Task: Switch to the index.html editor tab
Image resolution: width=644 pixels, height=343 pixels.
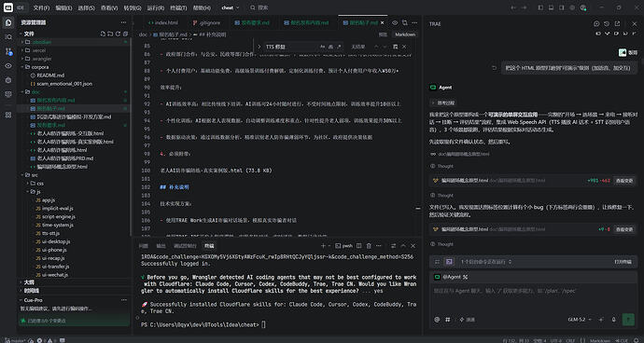Action: point(163,23)
